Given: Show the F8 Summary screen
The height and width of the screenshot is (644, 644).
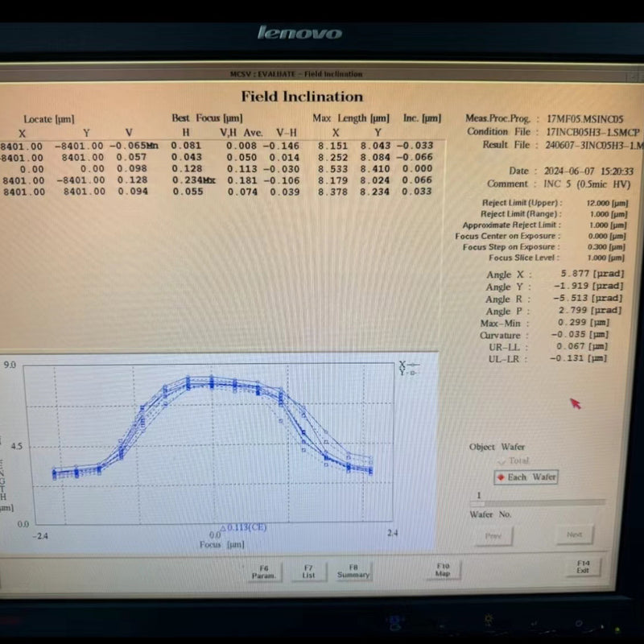Looking at the screenshot, I should (353, 571).
